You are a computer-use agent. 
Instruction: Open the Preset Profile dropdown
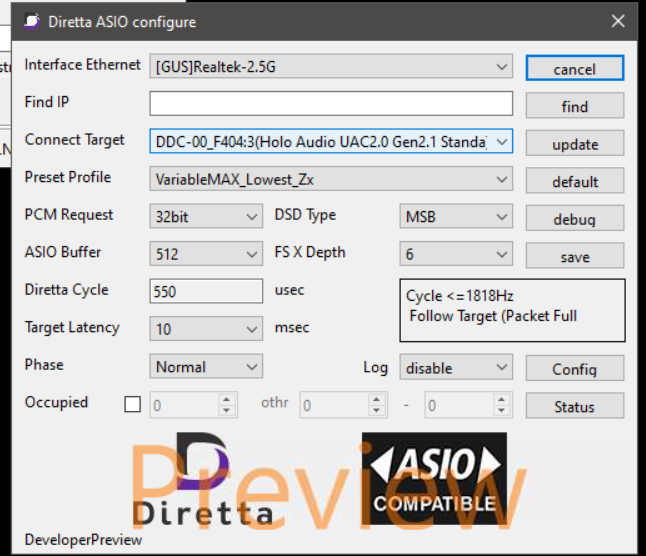[331, 180]
